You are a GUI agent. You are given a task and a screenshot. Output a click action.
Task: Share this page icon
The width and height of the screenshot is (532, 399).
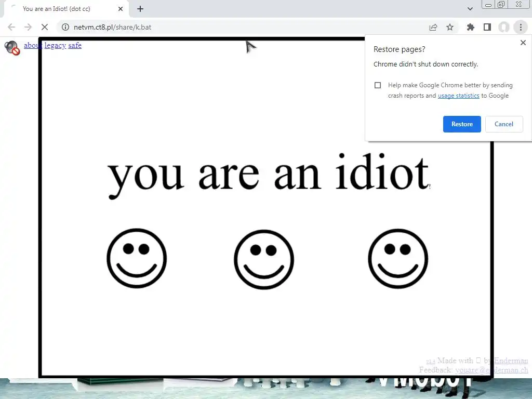(433, 27)
